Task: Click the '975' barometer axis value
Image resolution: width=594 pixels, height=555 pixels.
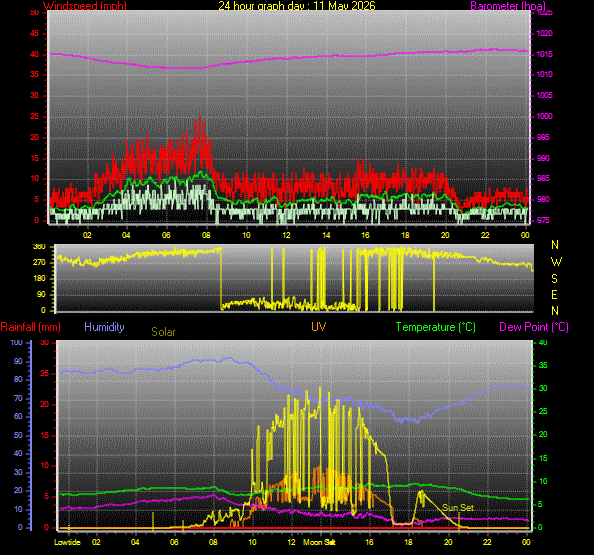Action: pyautogui.click(x=543, y=220)
